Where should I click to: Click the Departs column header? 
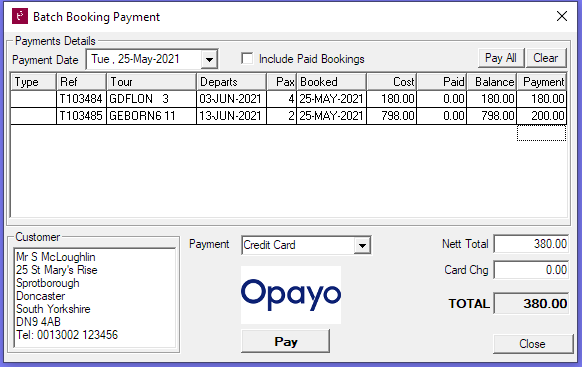[231, 82]
